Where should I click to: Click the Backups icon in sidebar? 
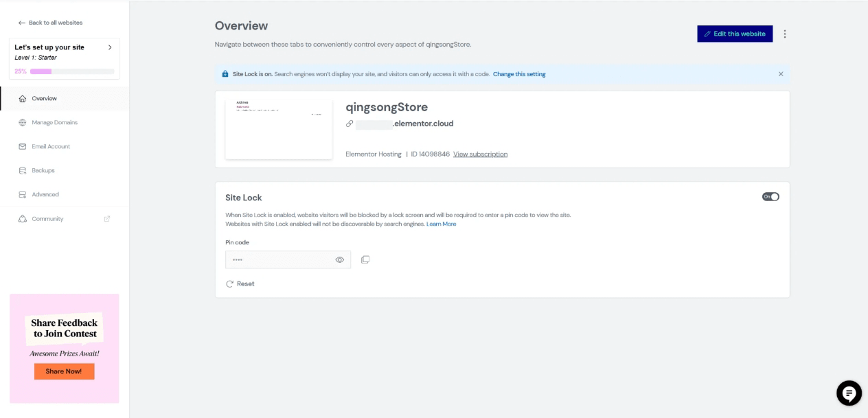tap(23, 171)
